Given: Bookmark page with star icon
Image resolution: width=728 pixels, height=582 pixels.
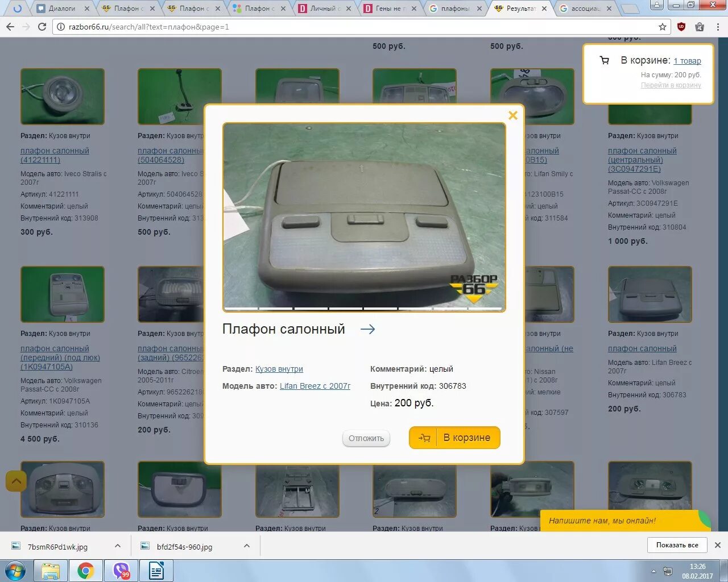Looking at the screenshot, I should 663,27.
